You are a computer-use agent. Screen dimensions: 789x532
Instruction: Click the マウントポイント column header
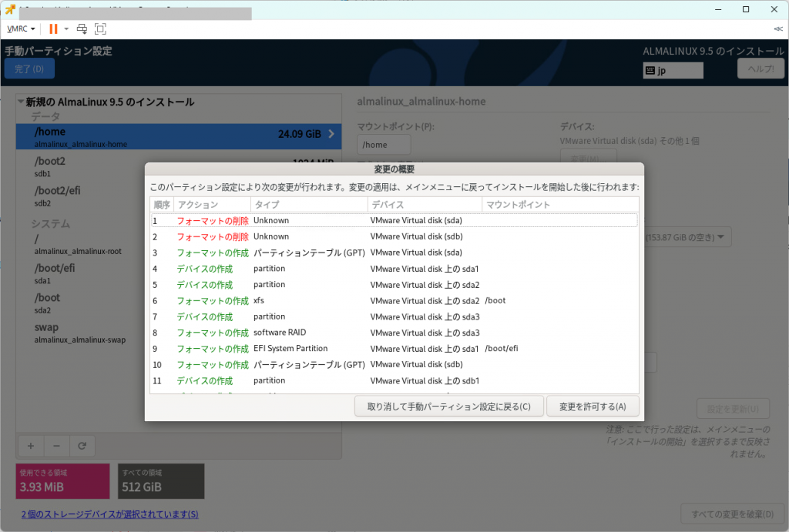(560, 205)
